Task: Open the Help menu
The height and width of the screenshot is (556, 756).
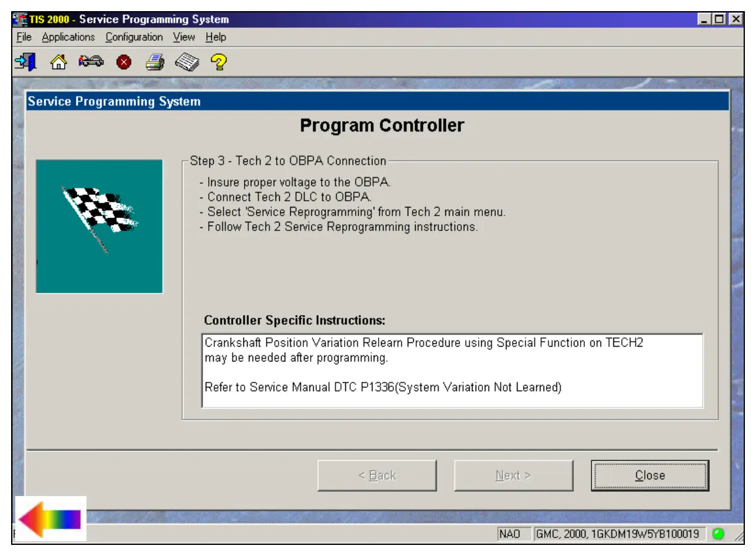Action: (216, 37)
